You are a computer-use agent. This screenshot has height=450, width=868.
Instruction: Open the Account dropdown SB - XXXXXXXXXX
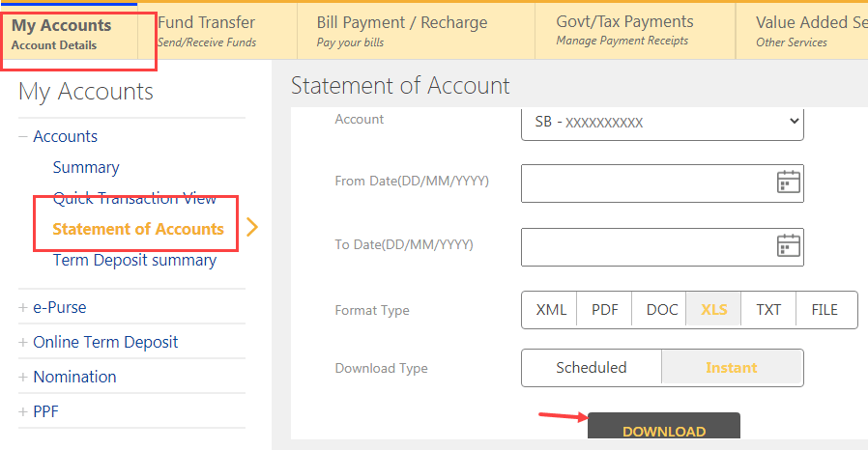pos(662,123)
